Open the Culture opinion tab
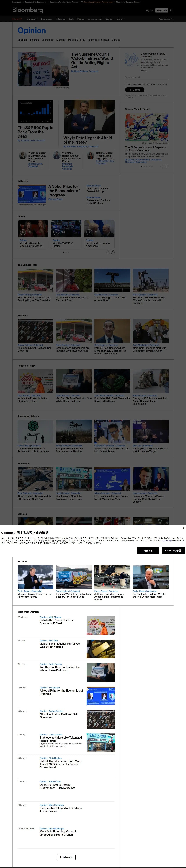The width and height of the screenshot is (186, 868). (x=116, y=40)
